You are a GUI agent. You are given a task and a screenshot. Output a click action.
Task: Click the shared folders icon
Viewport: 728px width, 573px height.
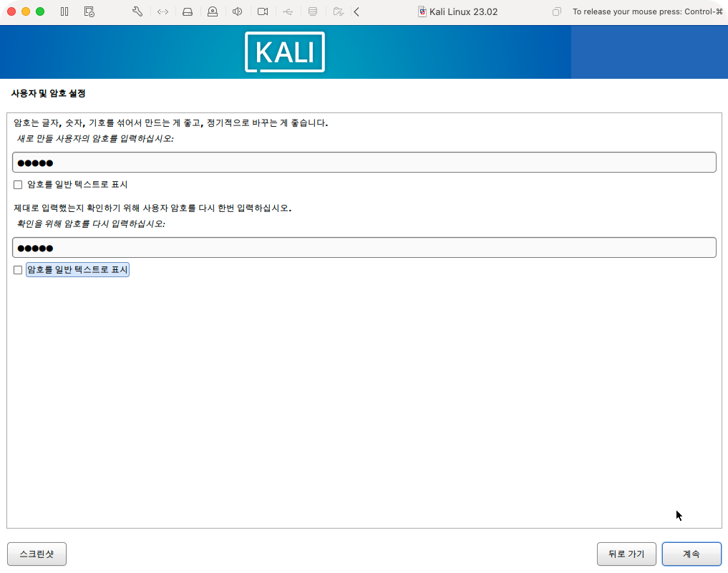(339, 11)
